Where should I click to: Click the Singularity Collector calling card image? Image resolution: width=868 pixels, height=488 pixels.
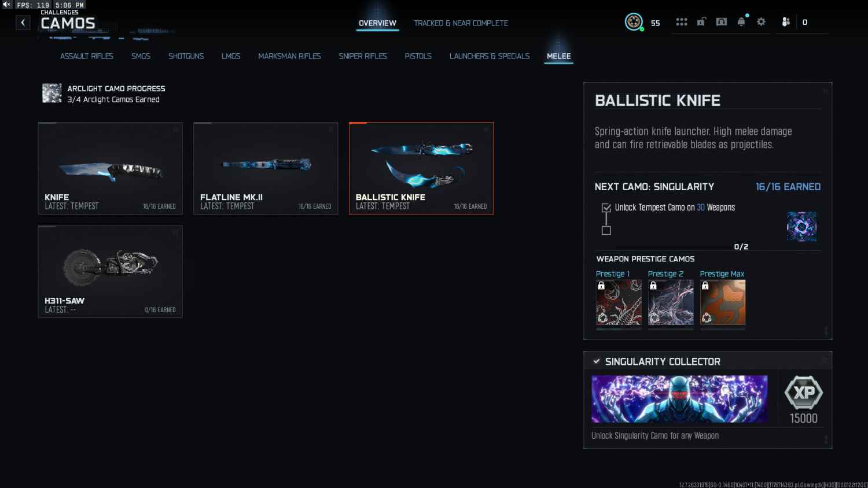679,399
